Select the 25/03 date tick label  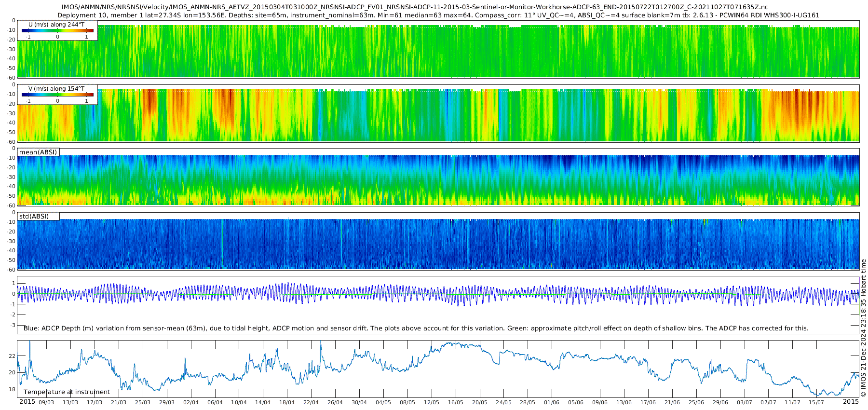click(x=143, y=403)
